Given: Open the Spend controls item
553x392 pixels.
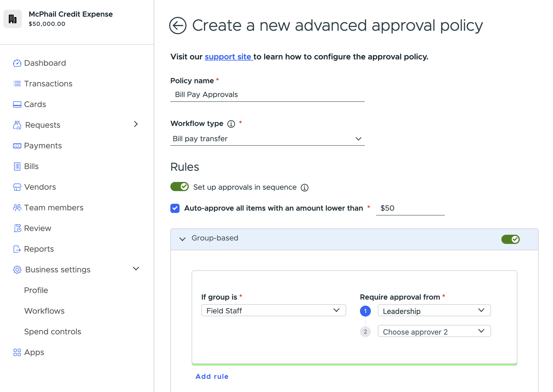Looking at the screenshot, I should coord(53,332).
